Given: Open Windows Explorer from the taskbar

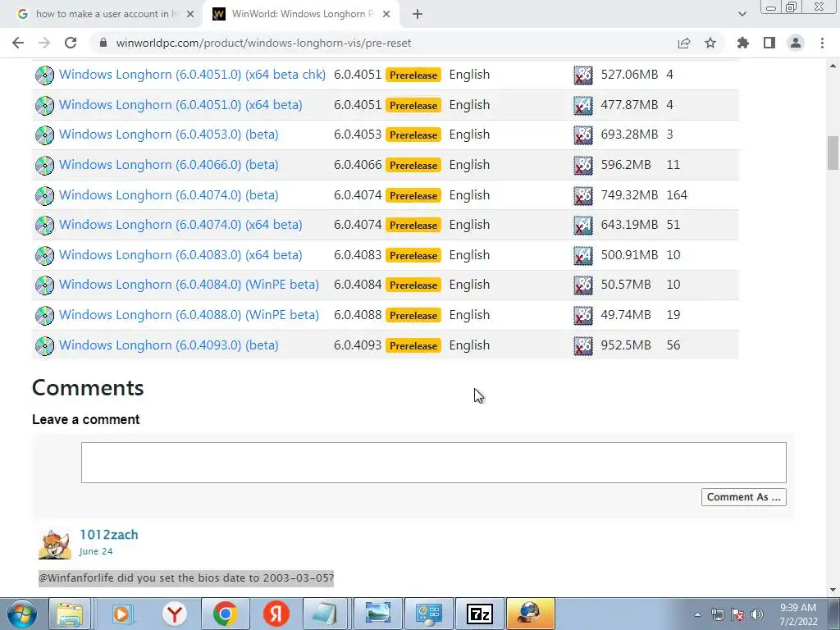Looking at the screenshot, I should point(71,614).
